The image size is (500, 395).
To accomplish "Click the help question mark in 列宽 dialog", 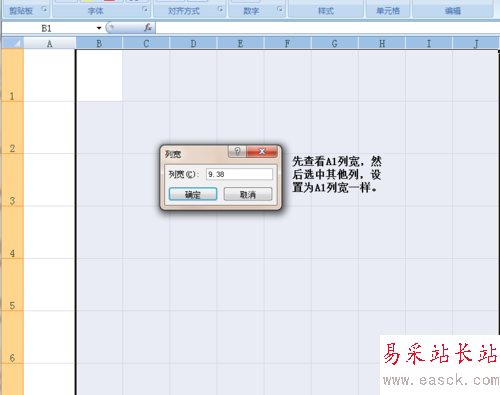I will pyautogui.click(x=237, y=151).
